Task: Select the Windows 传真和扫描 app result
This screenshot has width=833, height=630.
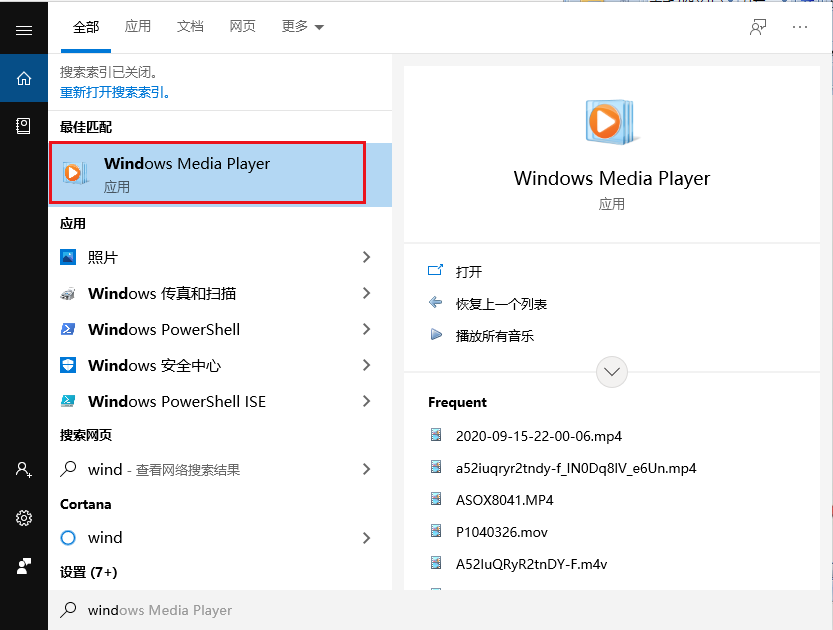Action: pos(220,293)
